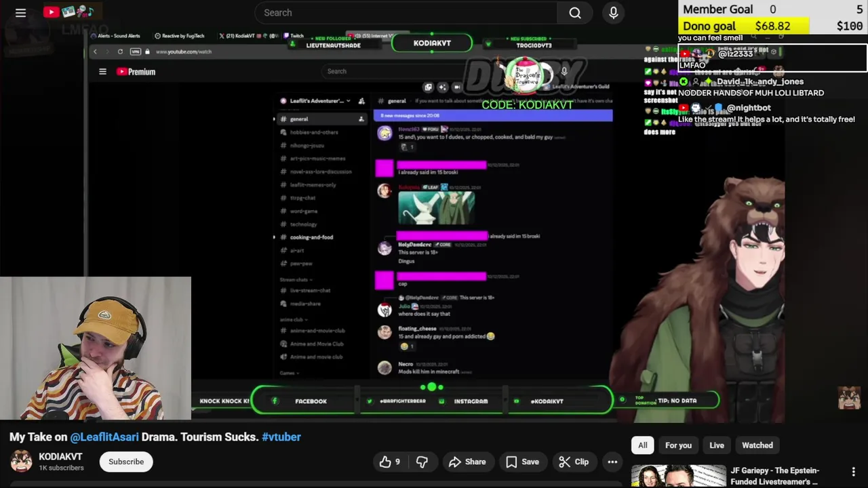Click the INSTAGRAM label on stream overlay

[471, 401]
